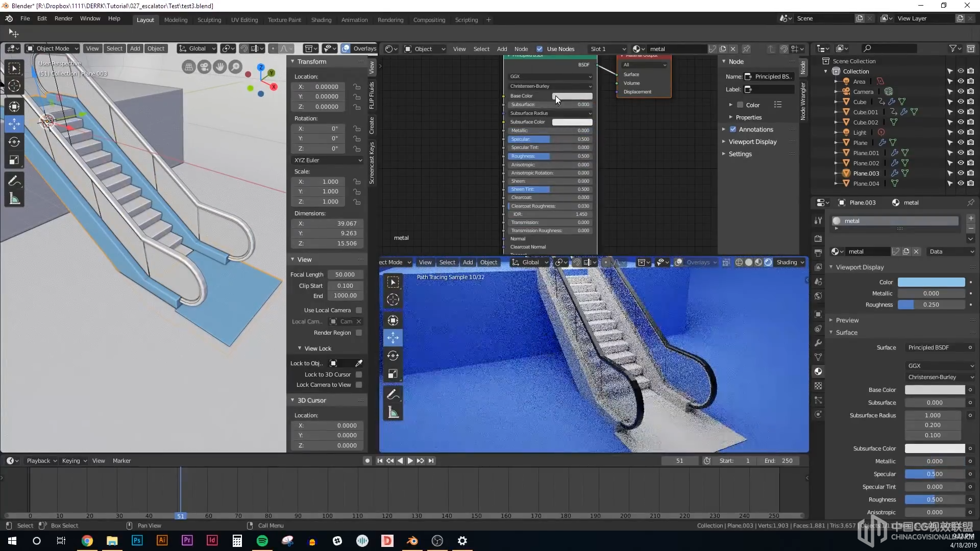Open XYZ Euler rotation mode dropdown
Screen dimensions: 980x551
point(328,160)
